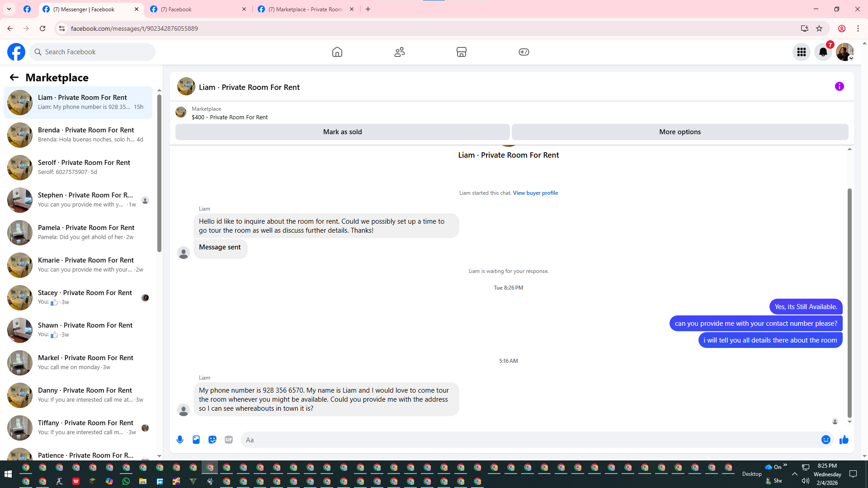
Task: Attach a photo using the image icon
Action: tap(196, 440)
